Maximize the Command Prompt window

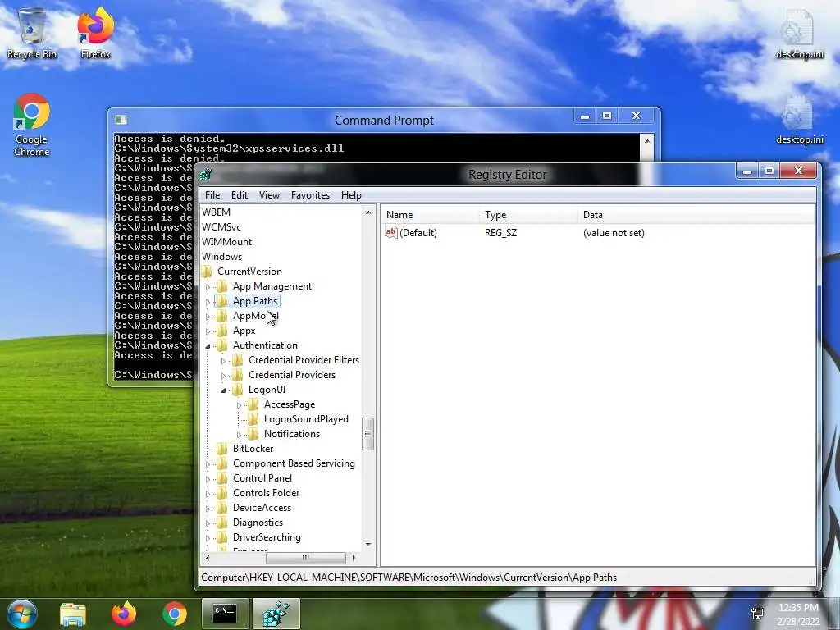(607, 116)
